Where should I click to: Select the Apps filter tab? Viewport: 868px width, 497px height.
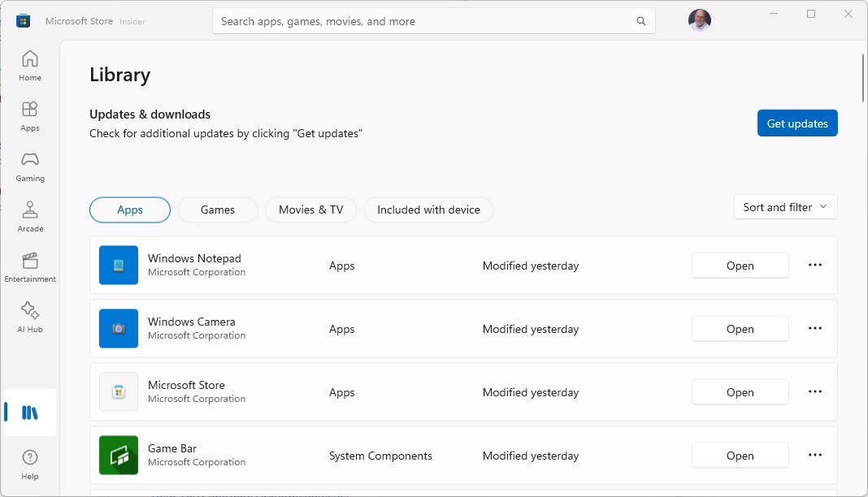130,210
